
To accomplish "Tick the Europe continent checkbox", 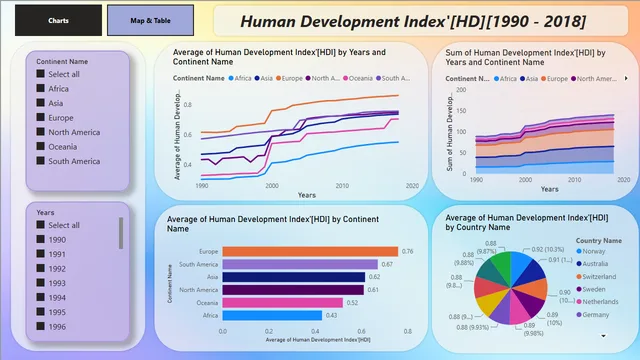I will [x=40, y=117].
